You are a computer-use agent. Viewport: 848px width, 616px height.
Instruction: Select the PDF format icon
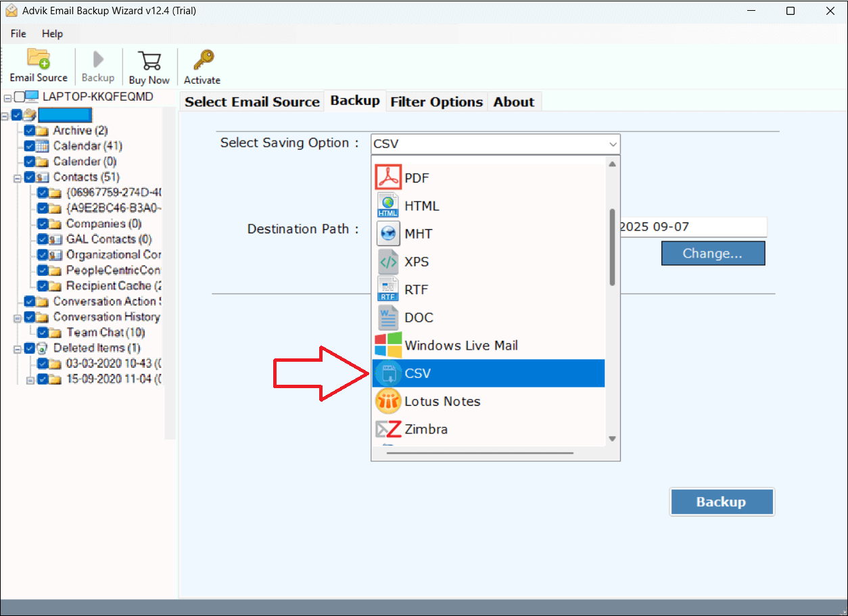coord(388,178)
